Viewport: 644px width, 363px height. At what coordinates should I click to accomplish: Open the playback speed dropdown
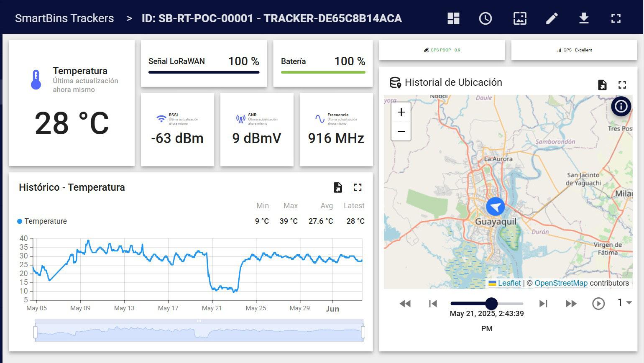624,302
